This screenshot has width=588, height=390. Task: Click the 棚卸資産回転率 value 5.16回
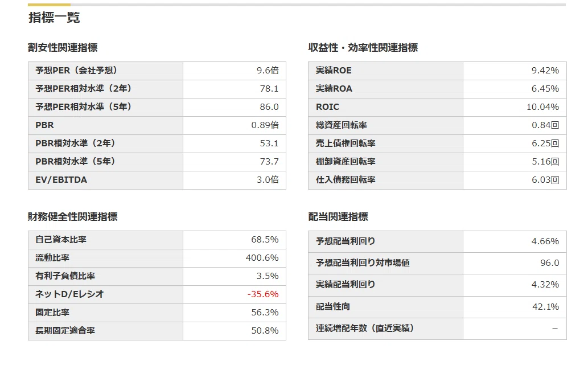pos(545,162)
